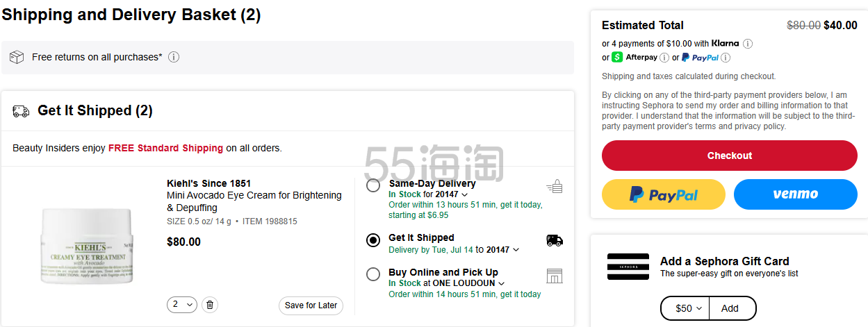Viewport: 868px width, 327px height.
Task: Select the Same-Day Delivery radio option
Action: 373,185
